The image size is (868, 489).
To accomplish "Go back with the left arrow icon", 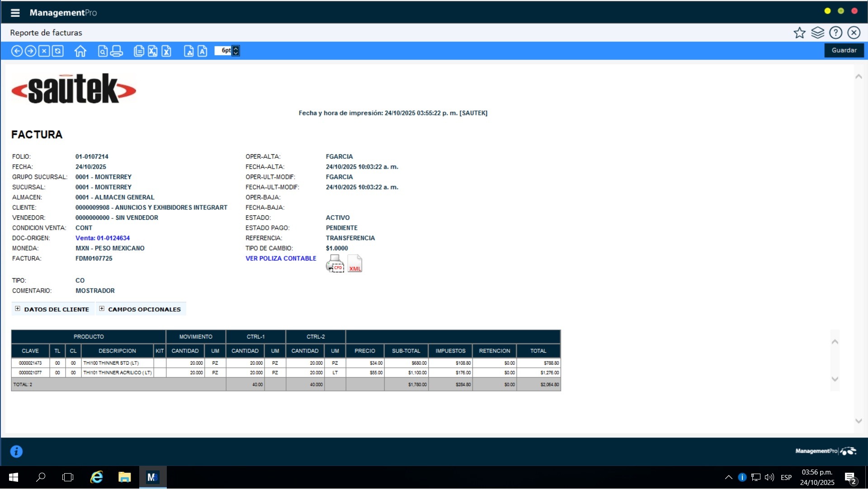I will pyautogui.click(x=17, y=51).
